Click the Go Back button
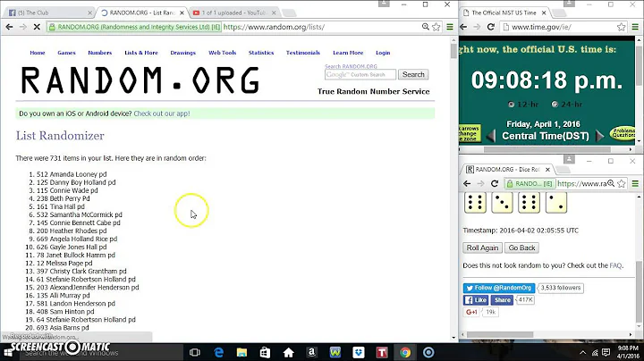 tap(521, 248)
